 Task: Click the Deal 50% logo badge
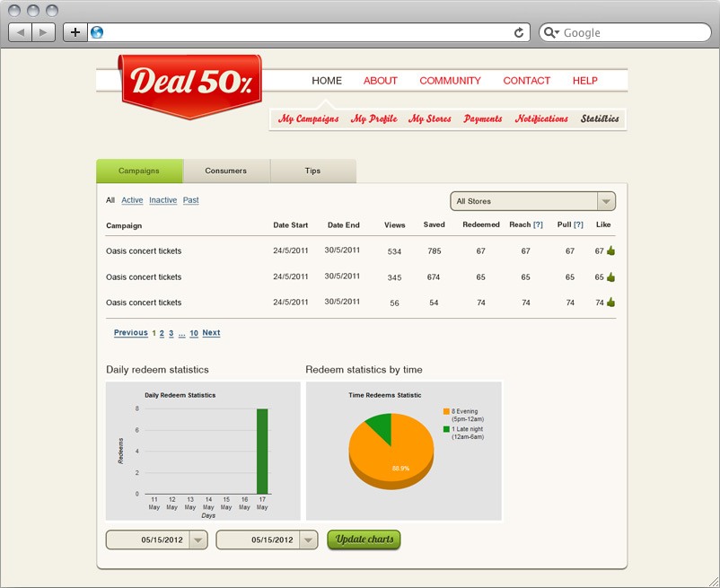tap(190, 83)
